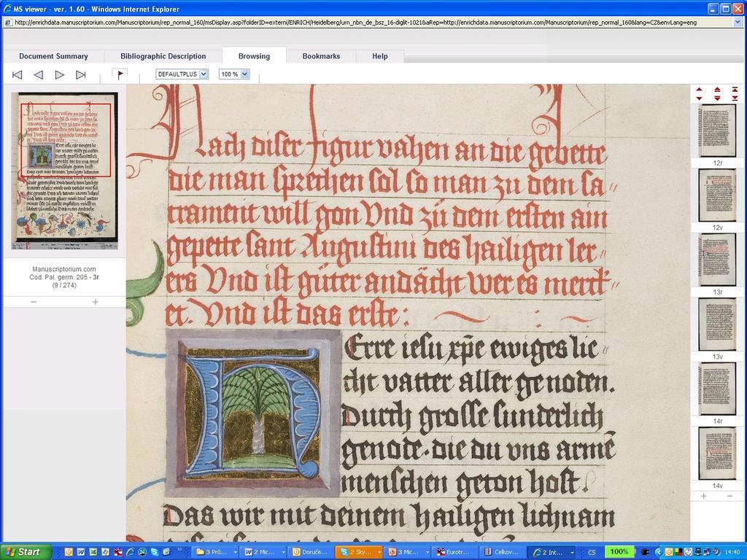This screenshot has width=747, height=560.
Task: Switch to the '2 Int...' Internet Explorer group
Action: click(551, 552)
